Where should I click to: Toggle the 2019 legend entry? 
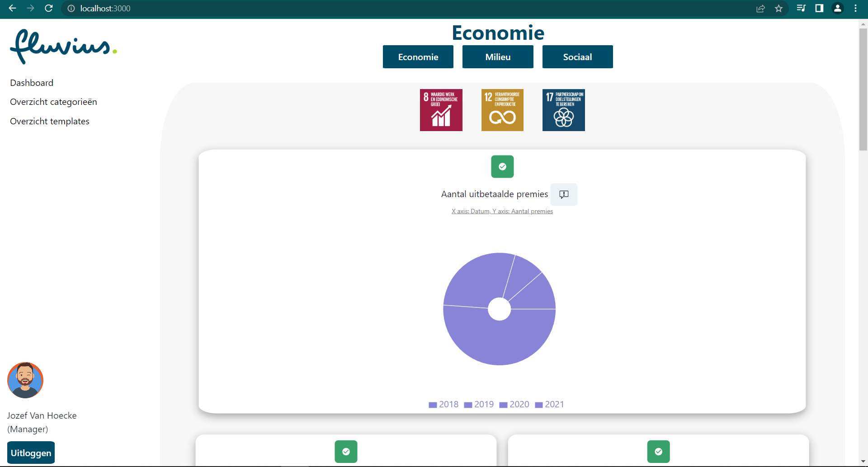click(x=479, y=405)
